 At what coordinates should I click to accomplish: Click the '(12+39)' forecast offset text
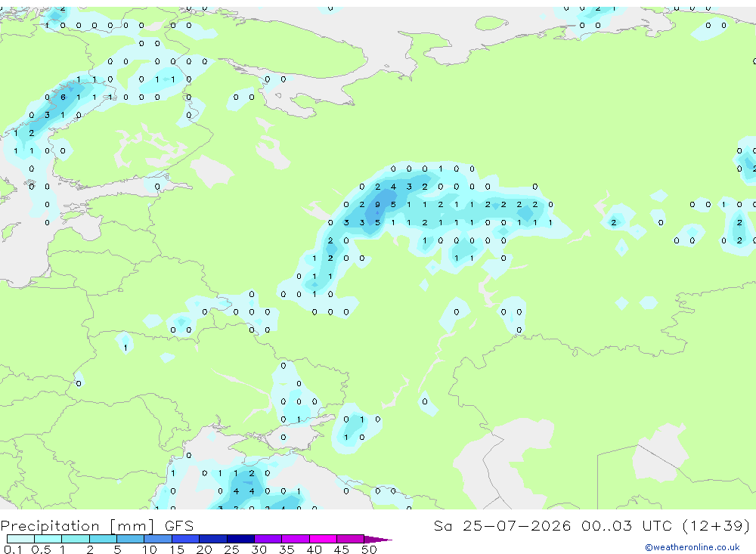click(716, 526)
